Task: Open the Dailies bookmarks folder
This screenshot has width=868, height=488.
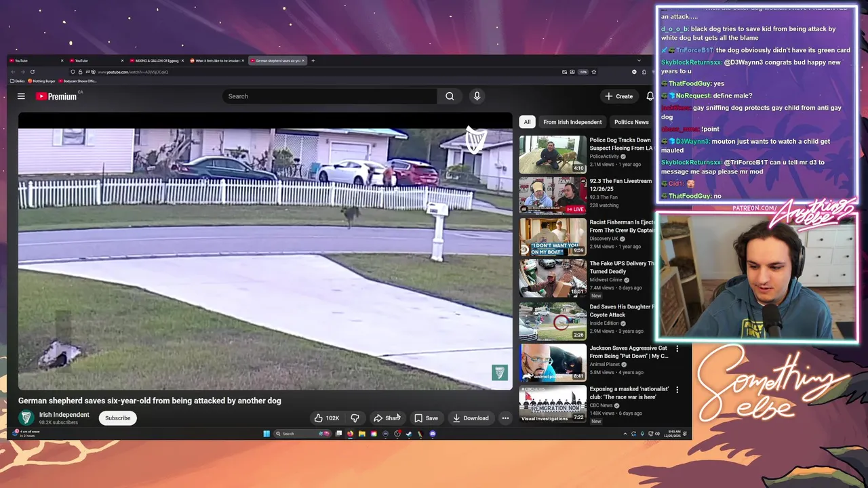Action: (19, 81)
